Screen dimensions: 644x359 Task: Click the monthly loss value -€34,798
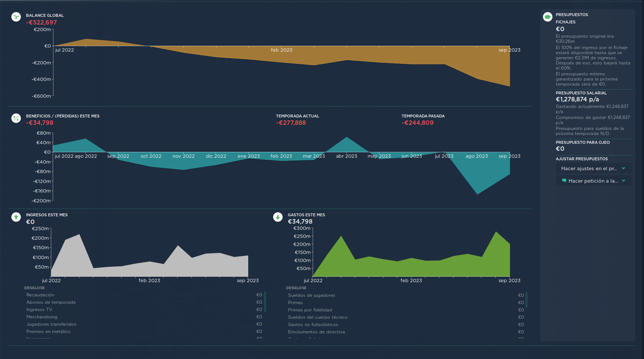(40, 123)
